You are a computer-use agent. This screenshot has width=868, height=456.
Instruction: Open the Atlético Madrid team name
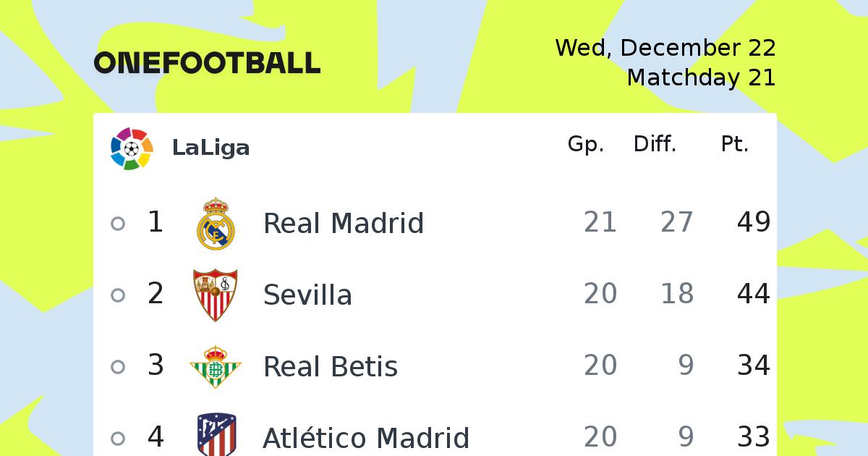tap(366, 438)
